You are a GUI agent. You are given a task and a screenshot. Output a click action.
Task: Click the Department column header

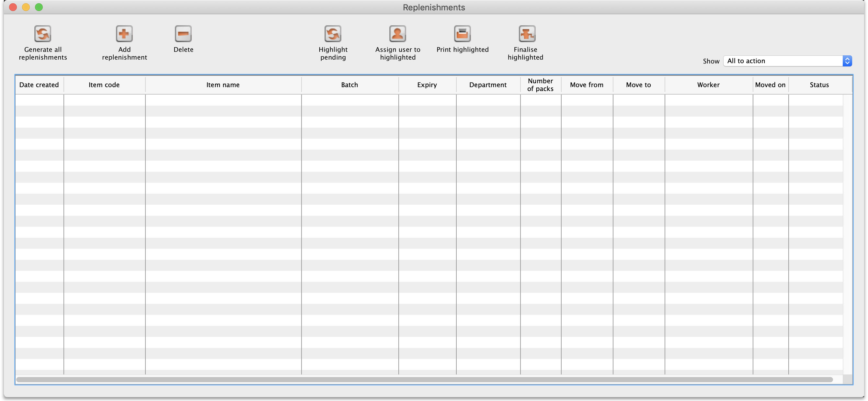tap(487, 85)
